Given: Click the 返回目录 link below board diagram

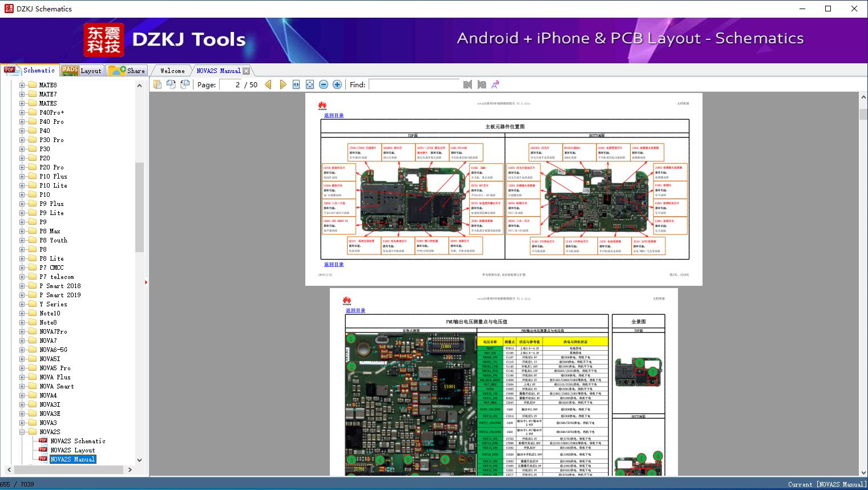Looking at the screenshot, I should click(x=334, y=265).
